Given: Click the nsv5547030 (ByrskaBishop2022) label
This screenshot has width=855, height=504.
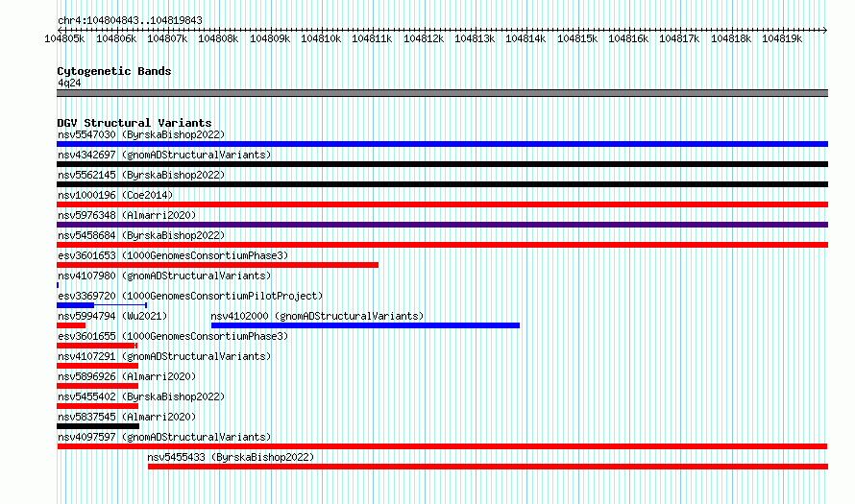Looking at the screenshot, I should click(x=141, y=134).
